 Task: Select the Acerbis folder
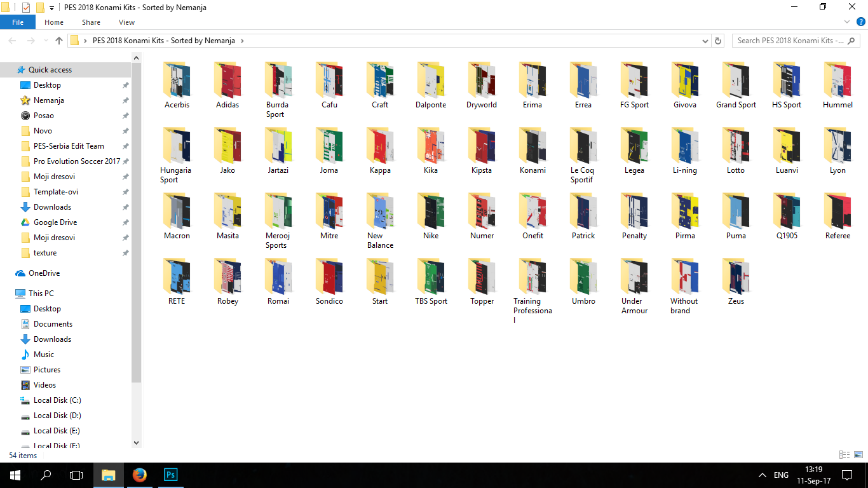[x=177, y=86]
